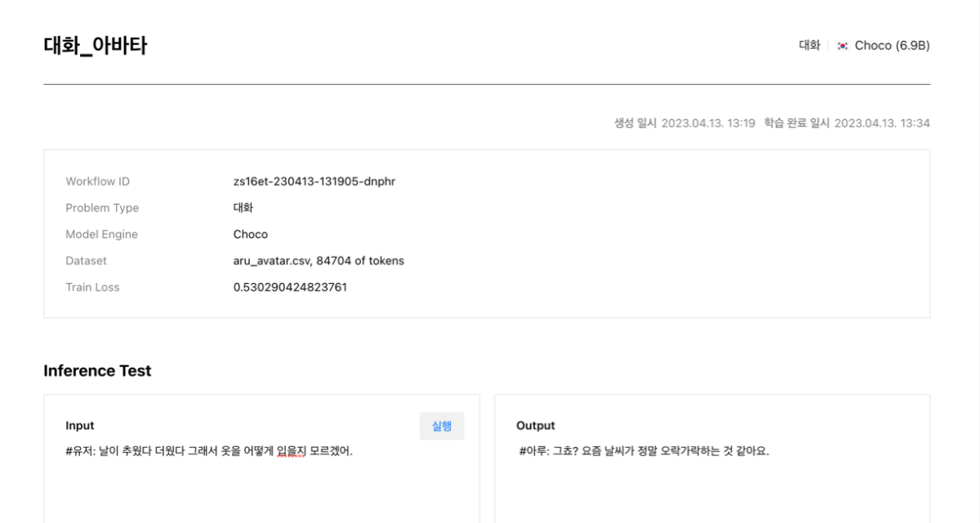Click the 대화 tag in the header

[809, 46]
